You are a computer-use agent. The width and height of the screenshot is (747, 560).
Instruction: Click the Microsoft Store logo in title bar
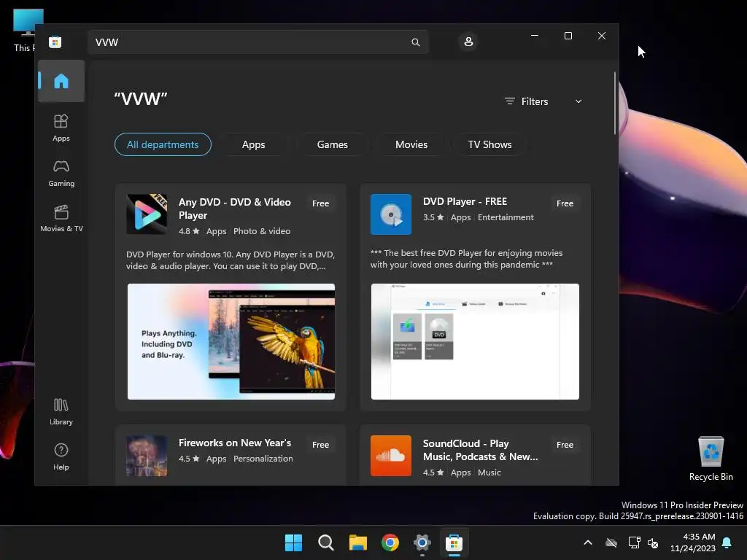[55, 42]
